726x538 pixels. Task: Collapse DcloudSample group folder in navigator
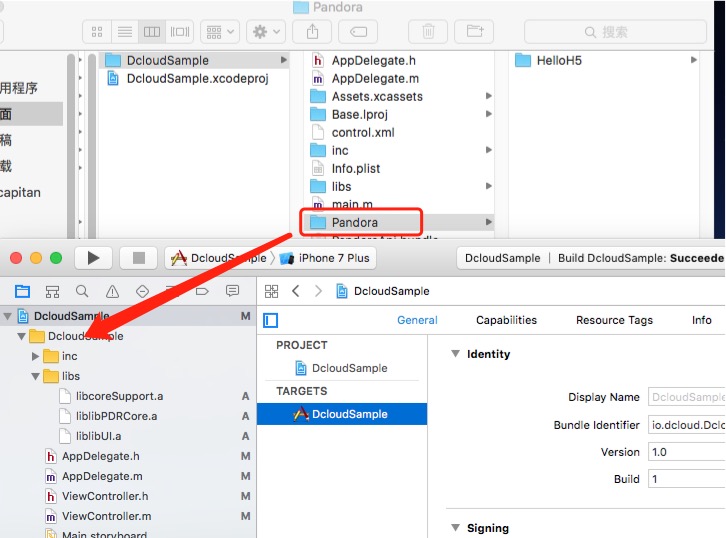point(21,336)
